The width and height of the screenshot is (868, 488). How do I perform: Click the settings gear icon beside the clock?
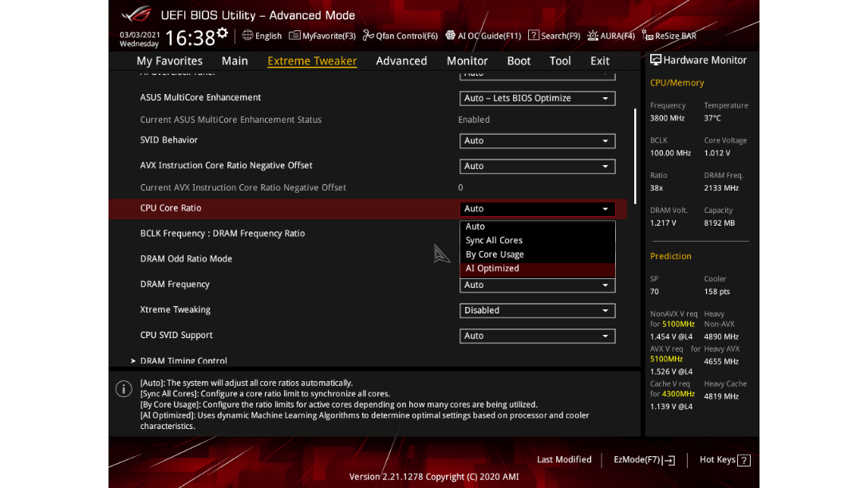click(222, 33)
